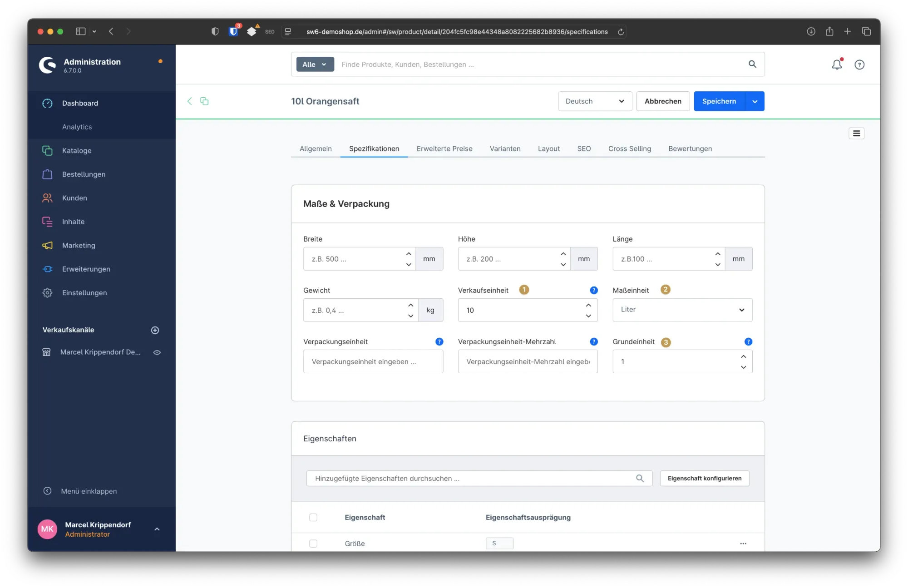Open the hamburger sidebar menu icon

pos(856,133)
